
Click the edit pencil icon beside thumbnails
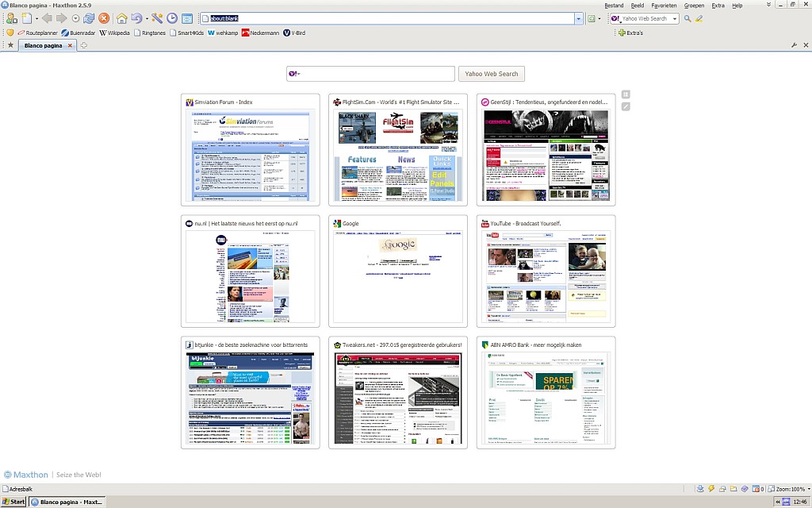[626, 106]
